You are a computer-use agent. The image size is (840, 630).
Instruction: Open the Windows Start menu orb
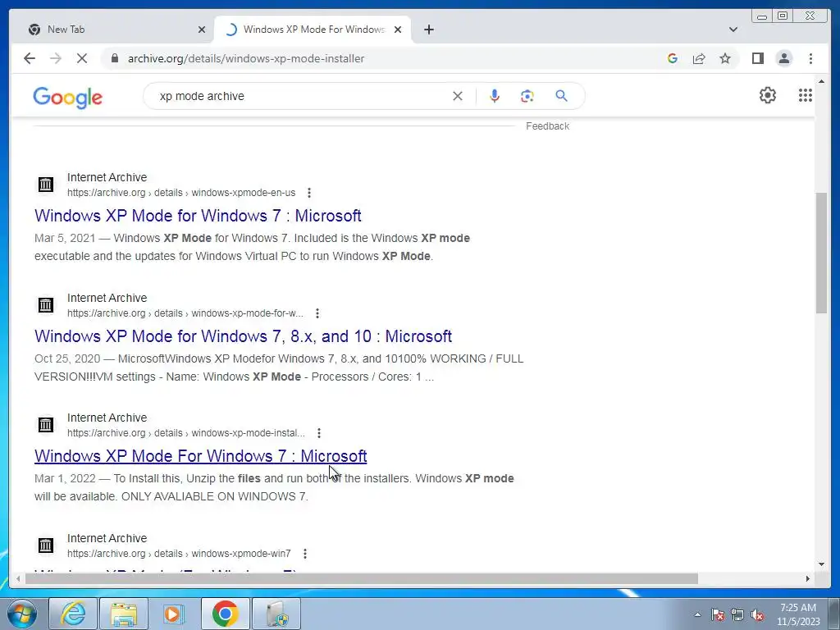(22, 614)
